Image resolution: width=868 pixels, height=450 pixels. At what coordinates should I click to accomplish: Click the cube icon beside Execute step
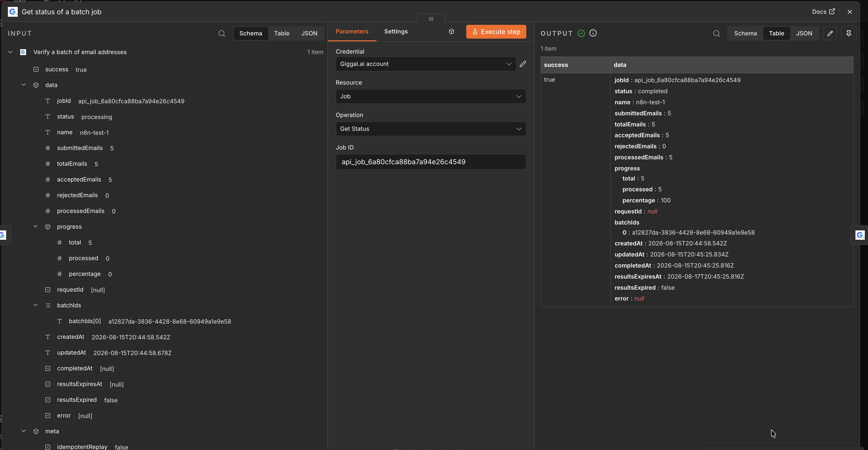[451, 32]
